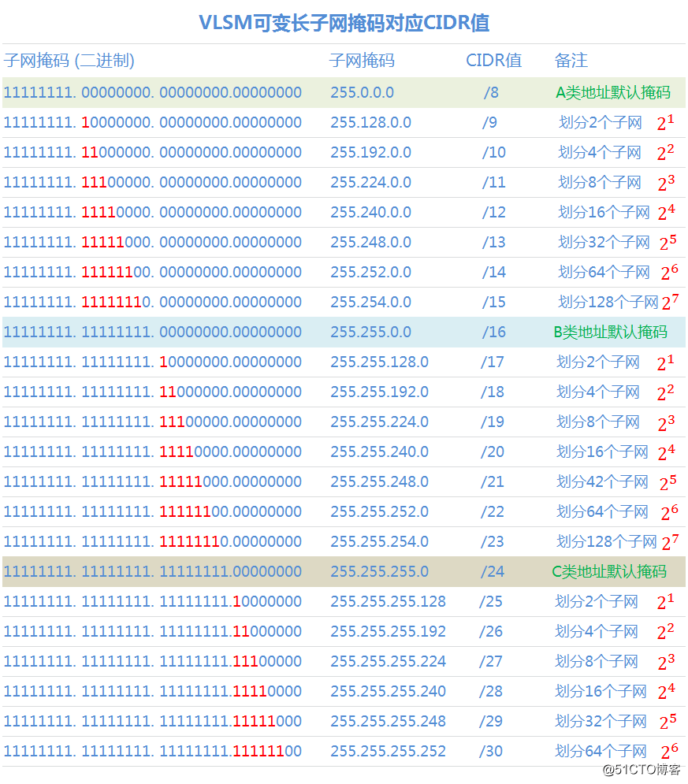
Task: Select the 备注 column header
Action: [x=571, y=61]
